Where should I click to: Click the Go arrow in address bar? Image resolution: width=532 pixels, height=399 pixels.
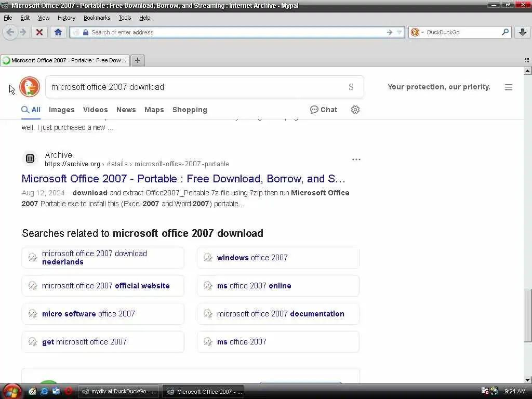[x=390, y=32]
